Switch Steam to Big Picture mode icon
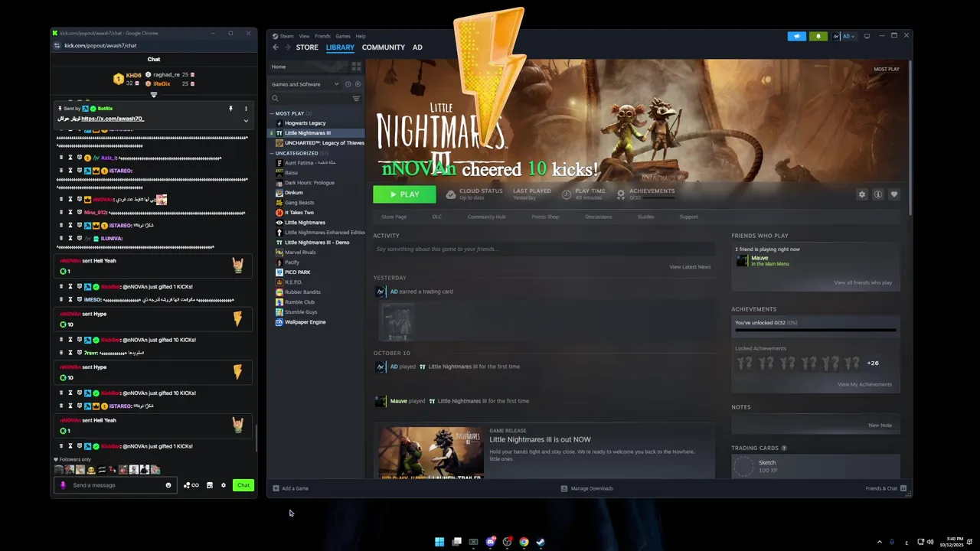Screen dimensions: 980x551 point(867,36)
